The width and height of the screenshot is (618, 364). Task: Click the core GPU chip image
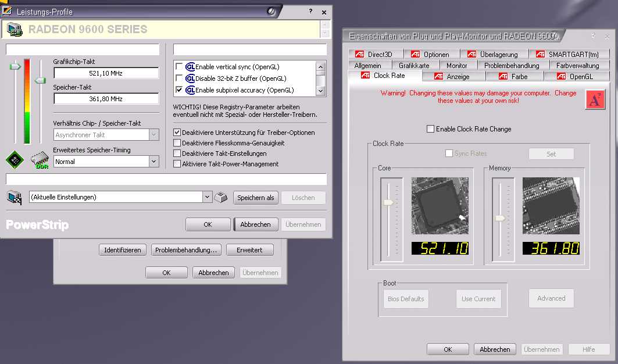(x=440, y=205)
